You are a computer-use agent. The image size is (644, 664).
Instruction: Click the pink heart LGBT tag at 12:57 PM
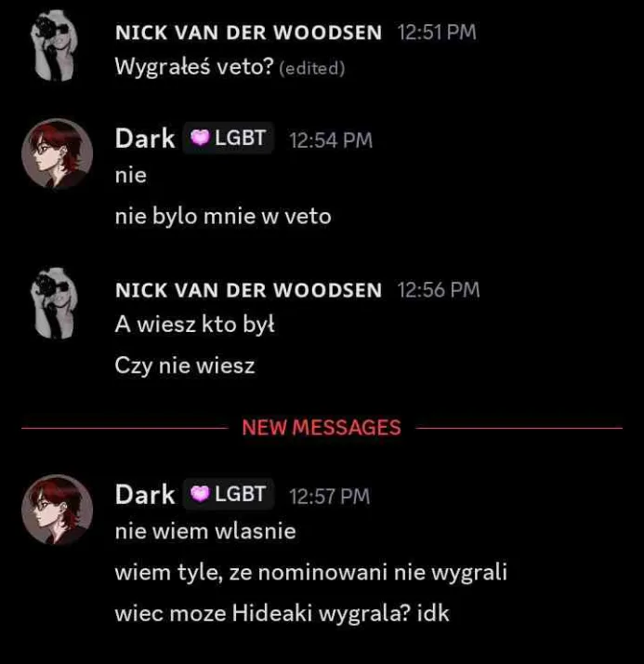228,494
